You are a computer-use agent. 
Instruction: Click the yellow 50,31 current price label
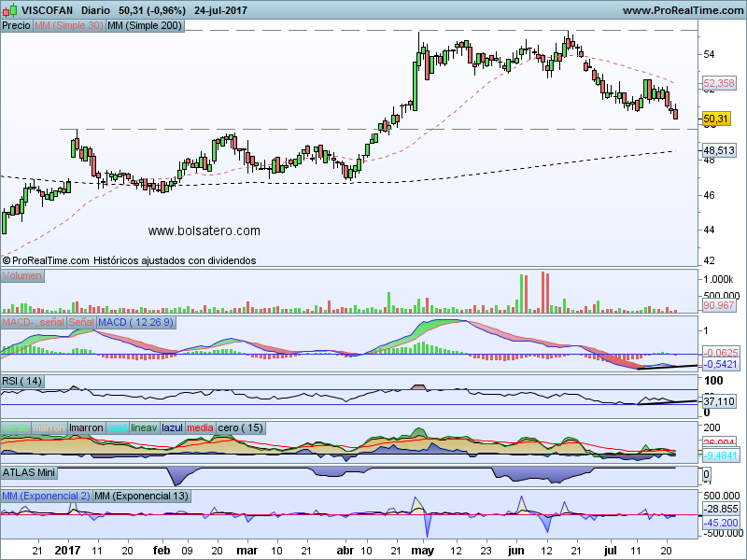pos(715,119)
